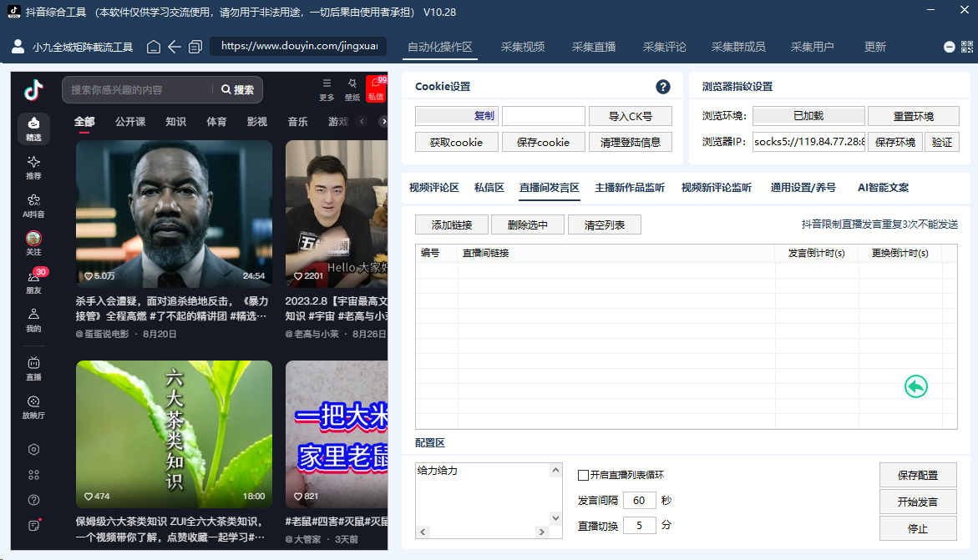The image size is (978, 560).
Task: Click the green round back arrow icon
Action: (x=916, y=386)
